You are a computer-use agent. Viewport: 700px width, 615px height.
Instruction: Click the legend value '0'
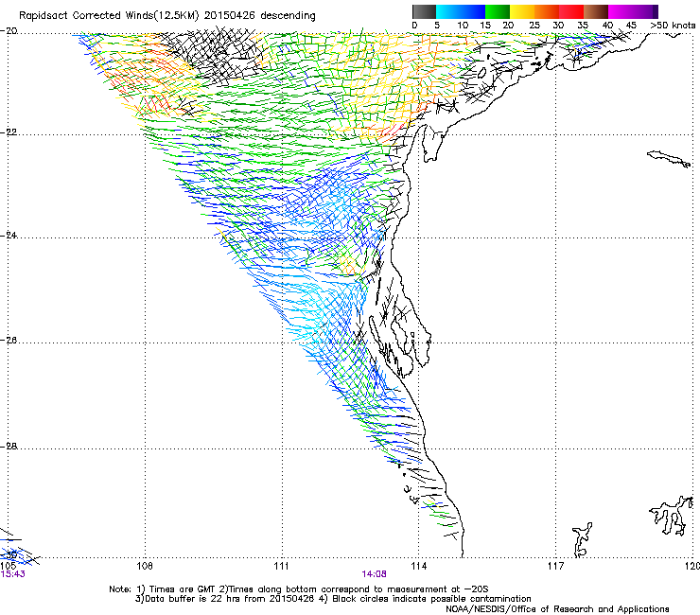[x=414, y=25]
